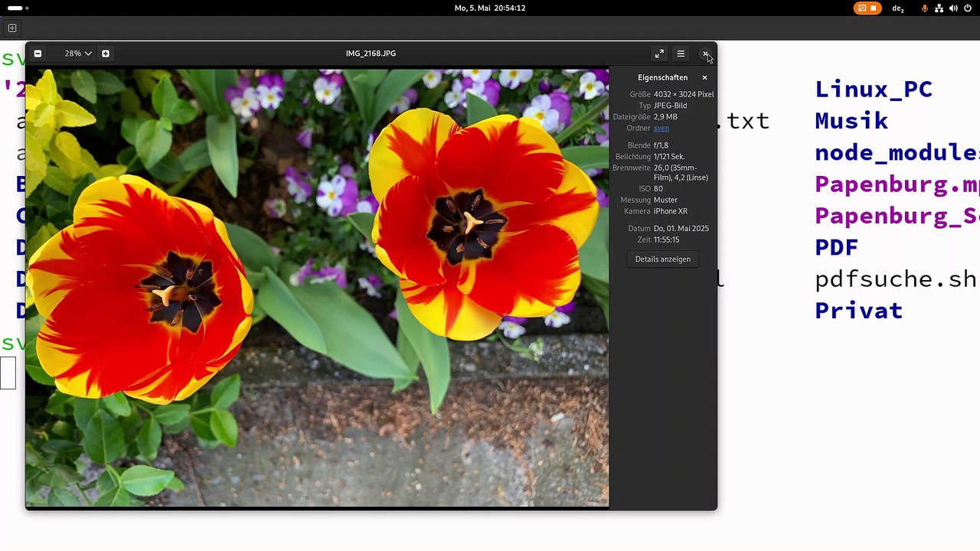Click the new tab icon in terminal

[x=11, y=28]
